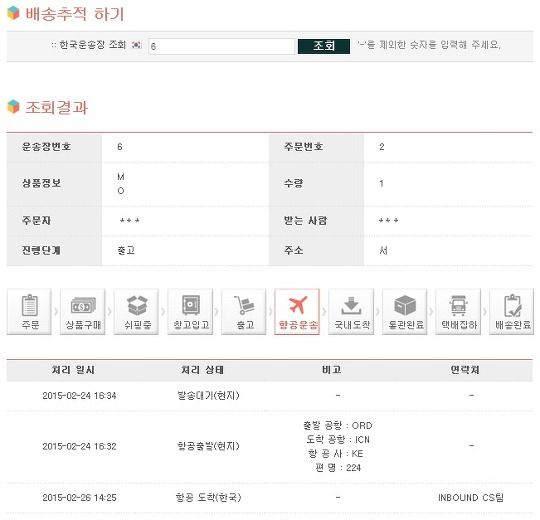The height and width of the screenshot is (520, 540).
Task: Click the 항 공 사 : KE line
Action: tap(336, 454)
